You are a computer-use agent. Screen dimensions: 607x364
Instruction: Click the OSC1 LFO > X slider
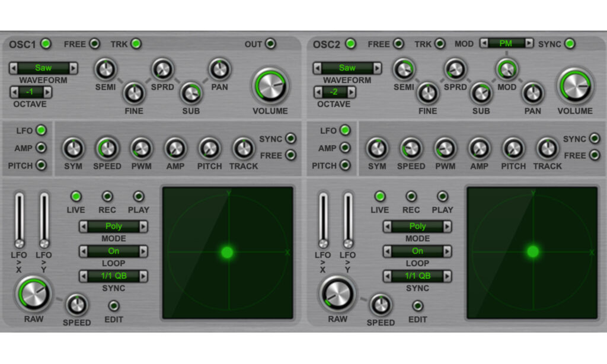(x=20, y=220)
